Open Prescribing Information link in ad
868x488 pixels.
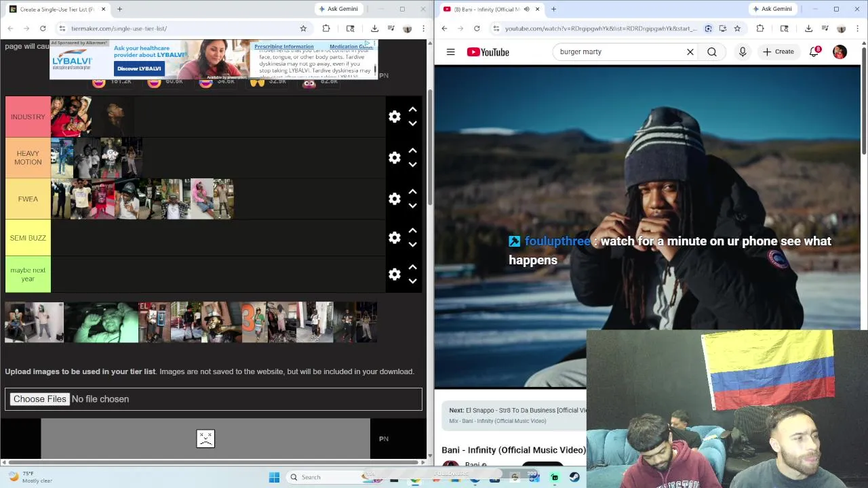284,47
